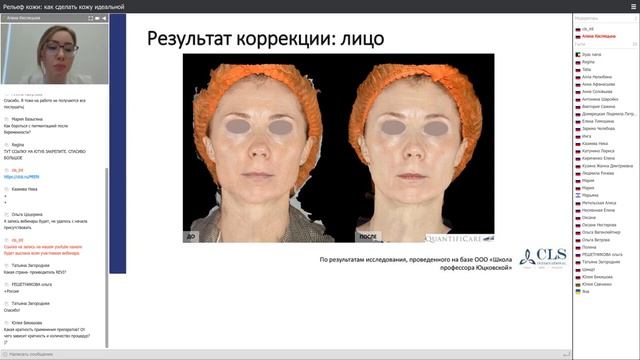Mute the speaker icon on presenter video
Image resolution: width=640 pixels, height=360 pixels.
click(x=104, y=18)
